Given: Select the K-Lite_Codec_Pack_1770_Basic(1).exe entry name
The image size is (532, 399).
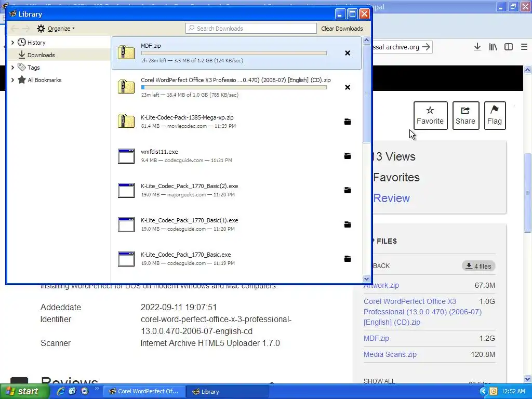Looking at the screenshot, I should pyautogui.click(x=189, y=220).
